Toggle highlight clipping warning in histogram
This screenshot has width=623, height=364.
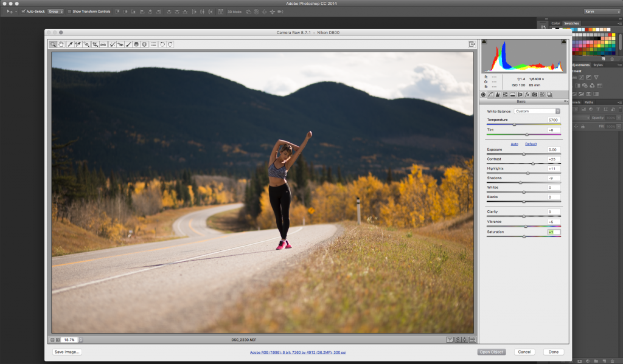(564, 42)
